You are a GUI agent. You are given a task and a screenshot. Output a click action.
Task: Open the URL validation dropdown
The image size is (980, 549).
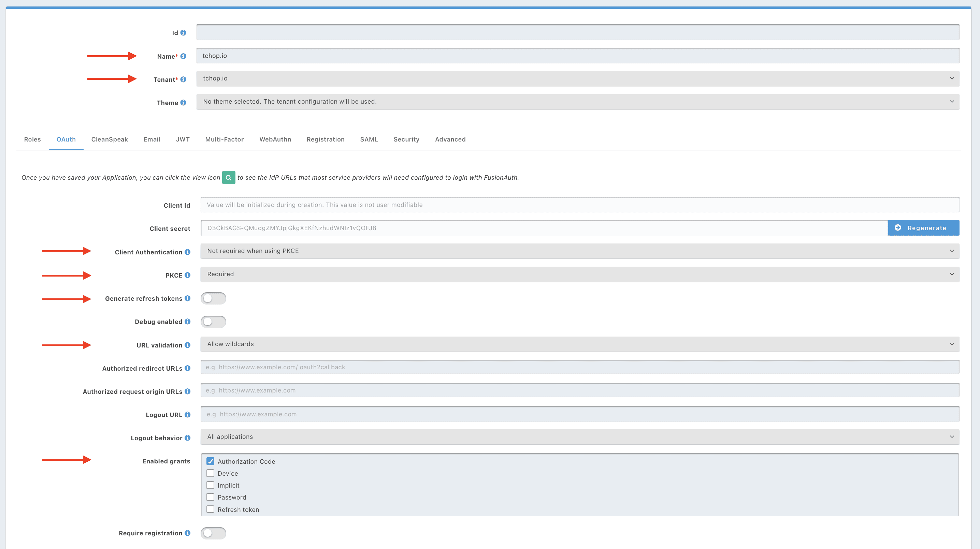580,344
